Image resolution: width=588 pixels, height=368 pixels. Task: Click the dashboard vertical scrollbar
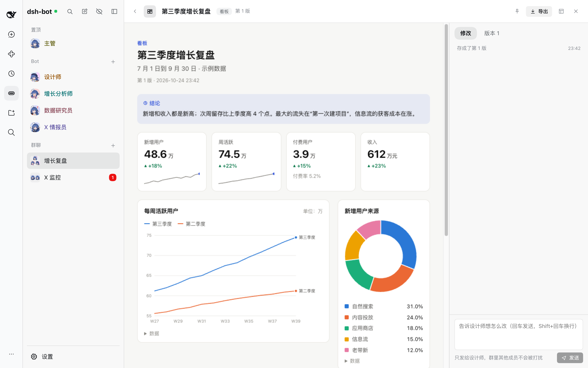pos(446,130)
